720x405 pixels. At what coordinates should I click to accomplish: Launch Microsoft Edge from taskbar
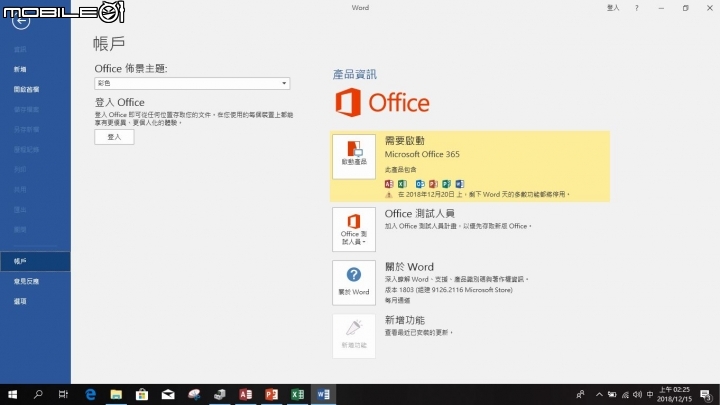click(90, 394)
